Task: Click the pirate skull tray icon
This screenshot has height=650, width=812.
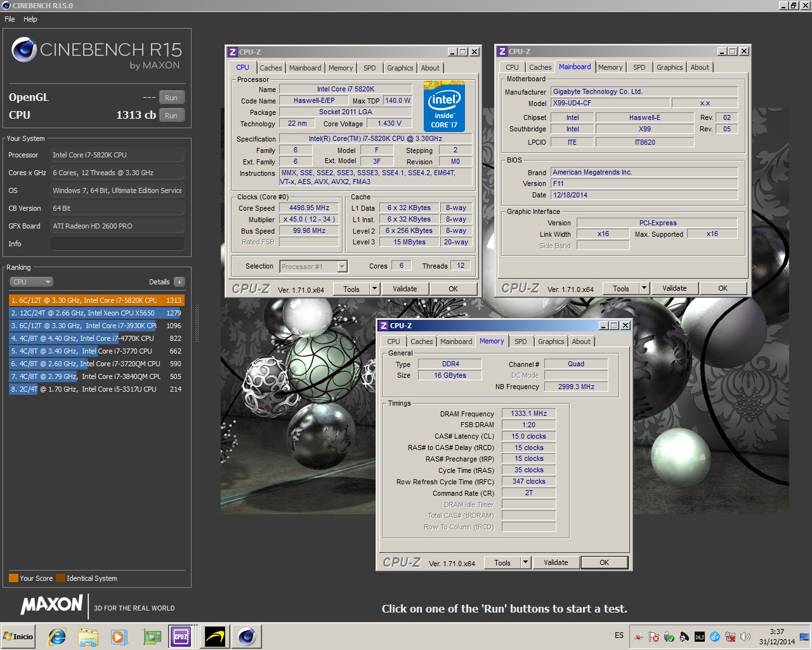Action: pyautogui.click(x=684, y=637)
